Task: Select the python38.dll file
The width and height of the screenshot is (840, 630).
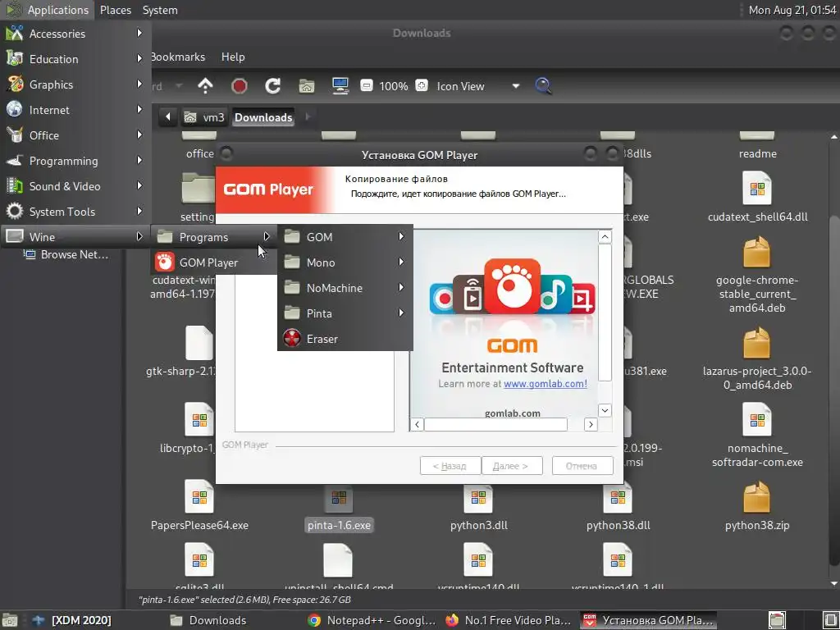Action: point(618,507)
